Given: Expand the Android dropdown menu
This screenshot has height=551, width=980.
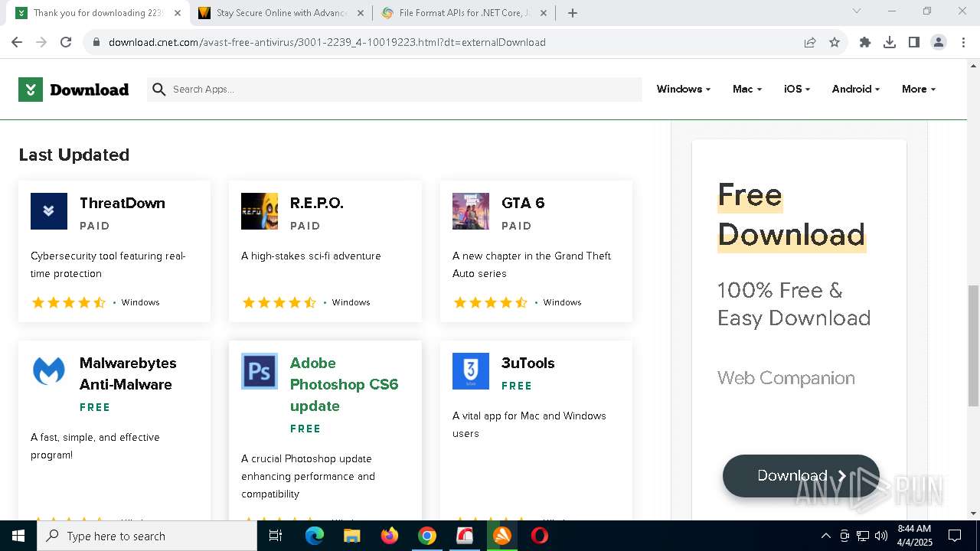Looking at the screenshot, I should point(855,90).
